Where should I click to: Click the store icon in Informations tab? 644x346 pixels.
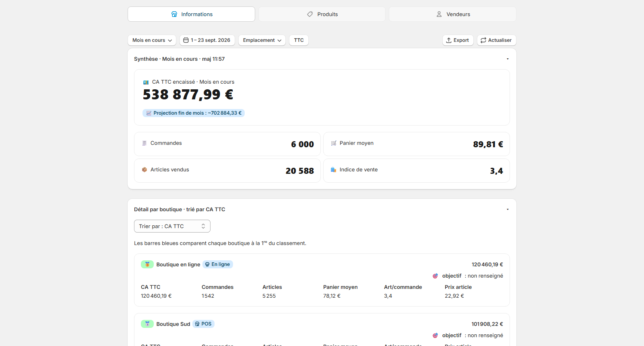(x=174, y=14)
